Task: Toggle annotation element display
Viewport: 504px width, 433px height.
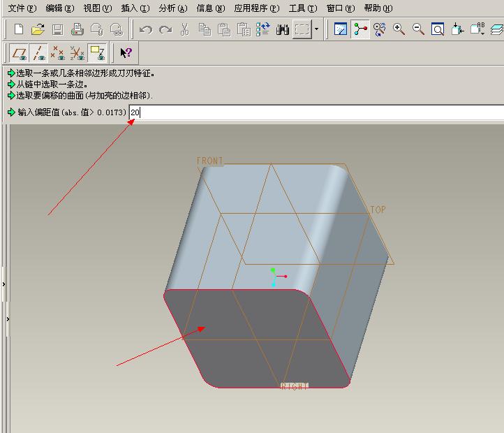Action: pyautogui.click(x=98, y=53)
